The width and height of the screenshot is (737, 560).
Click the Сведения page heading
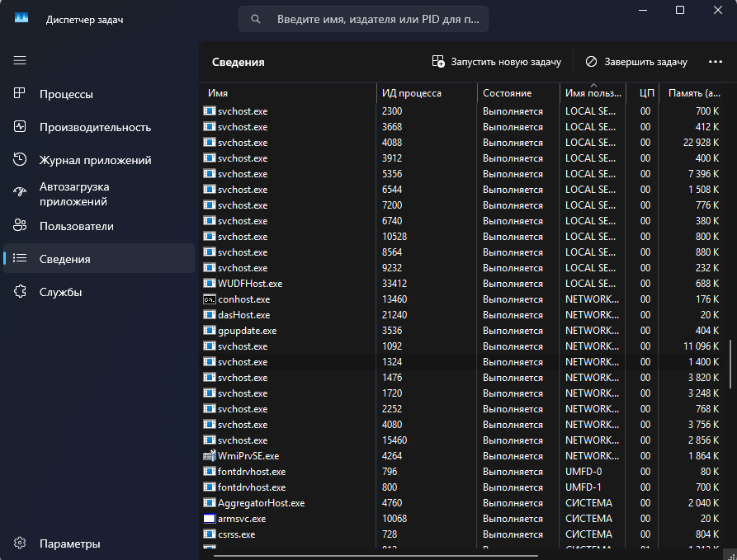click(239, 62)
